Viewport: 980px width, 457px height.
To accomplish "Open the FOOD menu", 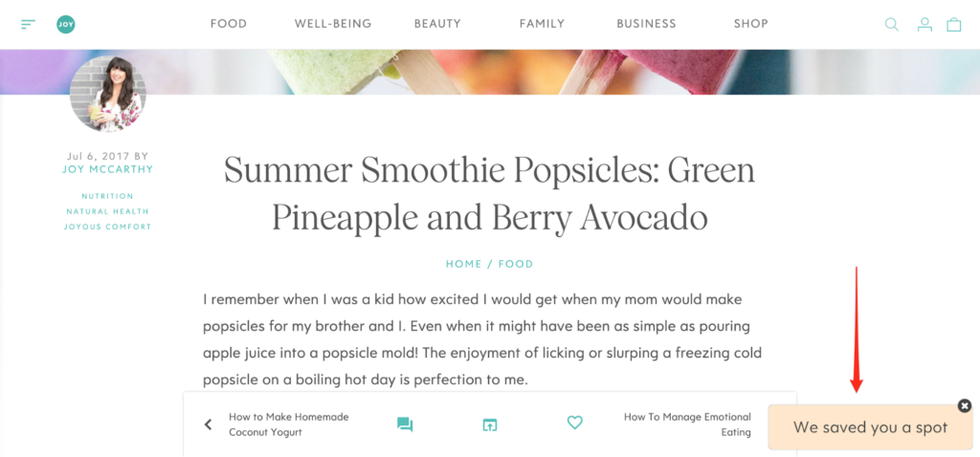I will point(229,24).
